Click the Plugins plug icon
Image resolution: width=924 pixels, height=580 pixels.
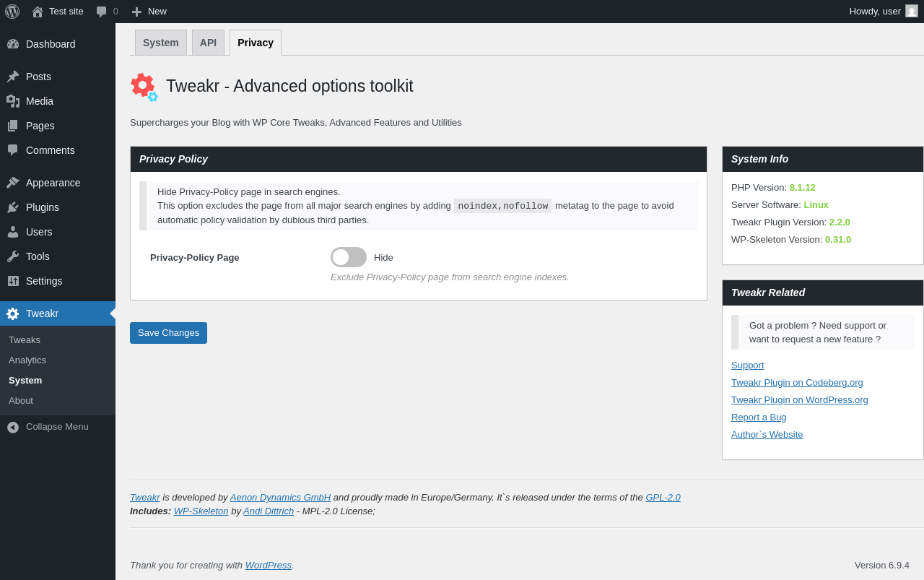click(13, 207)
